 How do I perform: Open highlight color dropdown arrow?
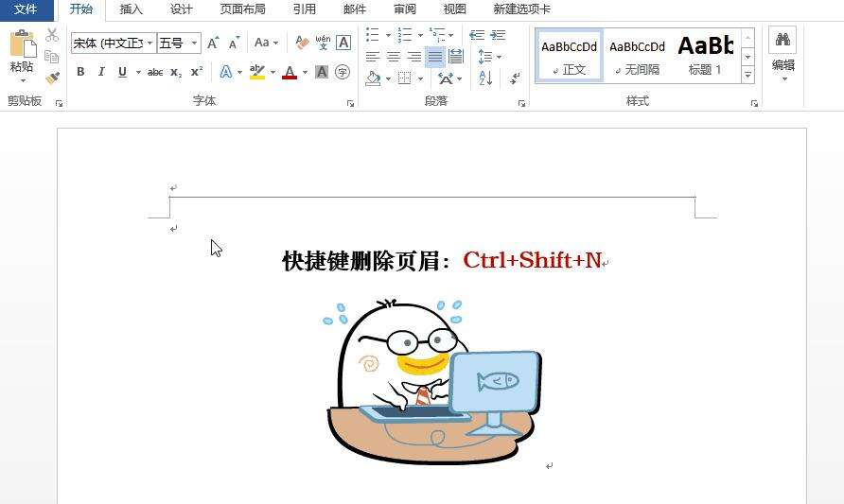click(273, 72)
